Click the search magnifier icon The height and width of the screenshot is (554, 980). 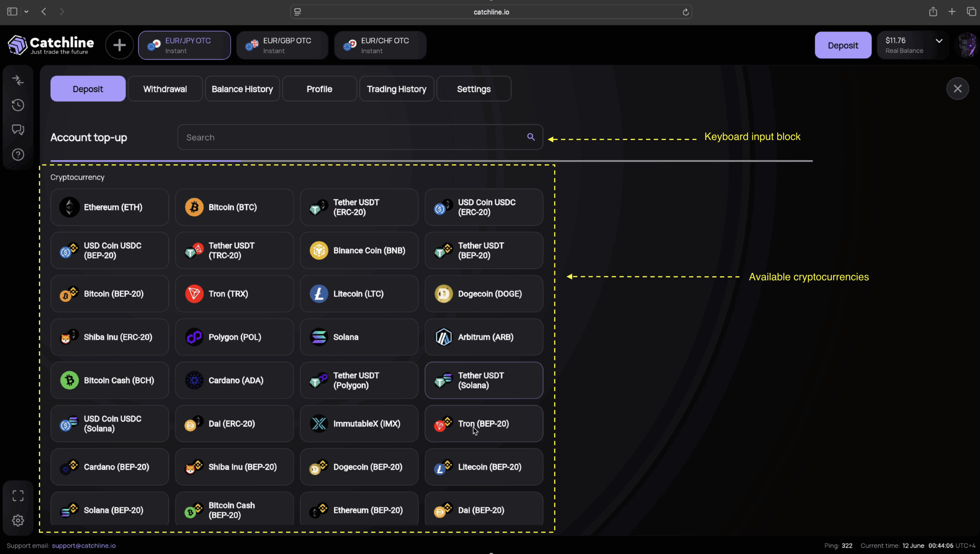[x=531, y=137]
